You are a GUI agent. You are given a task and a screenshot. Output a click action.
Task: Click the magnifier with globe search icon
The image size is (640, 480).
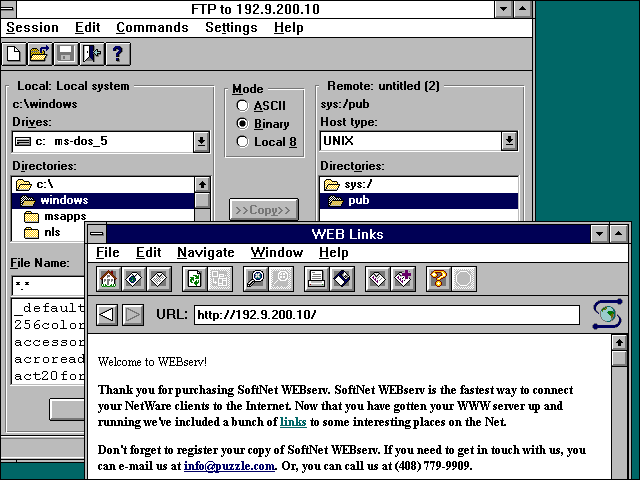256,279
